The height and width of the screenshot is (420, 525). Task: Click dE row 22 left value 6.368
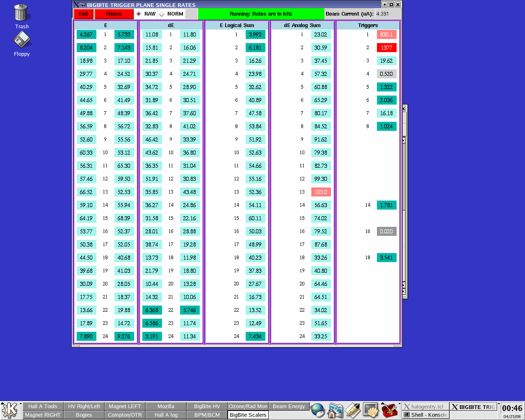click(152, 310)
